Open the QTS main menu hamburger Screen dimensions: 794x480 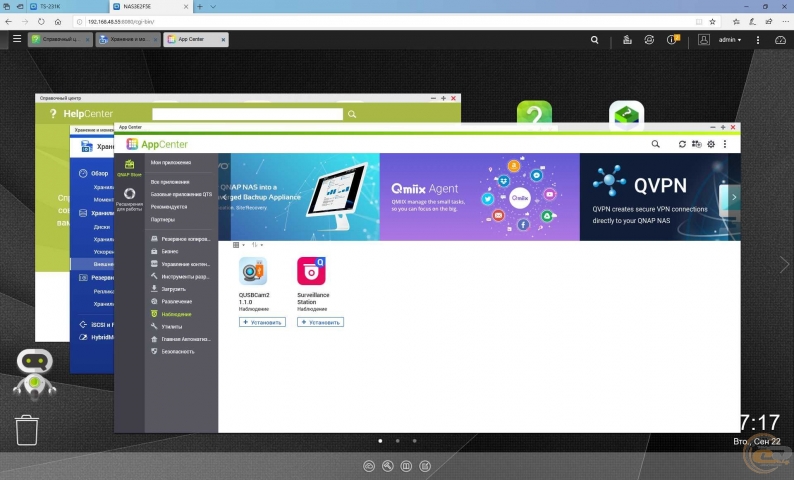point(17,39)
